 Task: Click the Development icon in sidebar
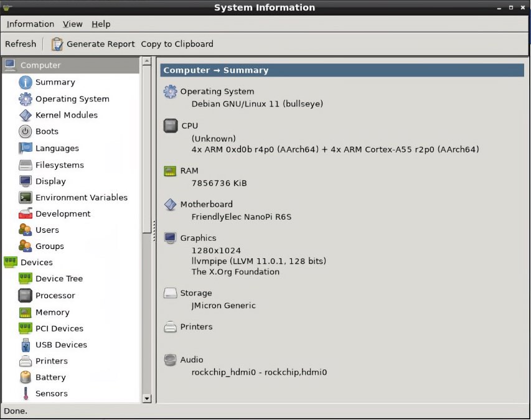(26, 213)
